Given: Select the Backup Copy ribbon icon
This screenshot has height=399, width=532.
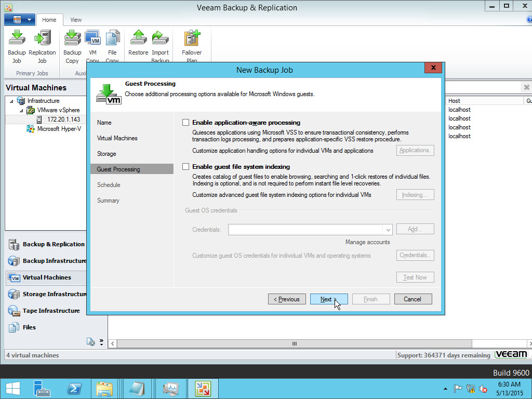Looking at the screenshot, I should pos(72,46).
